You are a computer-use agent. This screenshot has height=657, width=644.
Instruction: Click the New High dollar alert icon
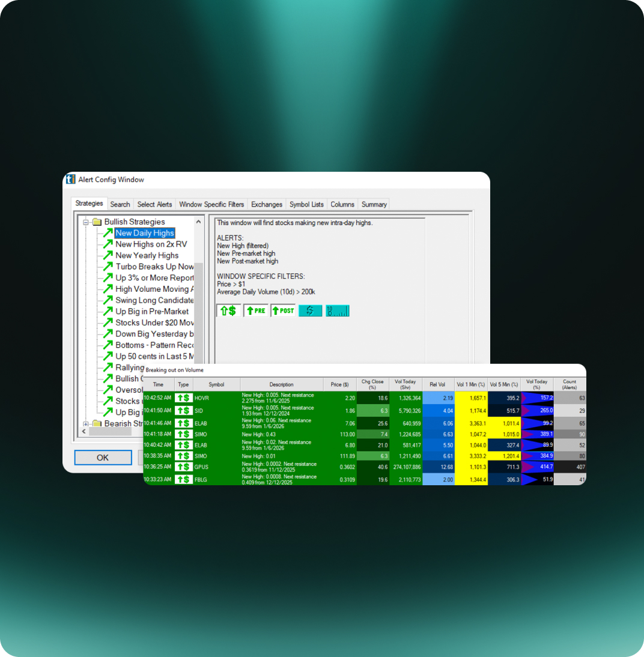coord(228,310)
